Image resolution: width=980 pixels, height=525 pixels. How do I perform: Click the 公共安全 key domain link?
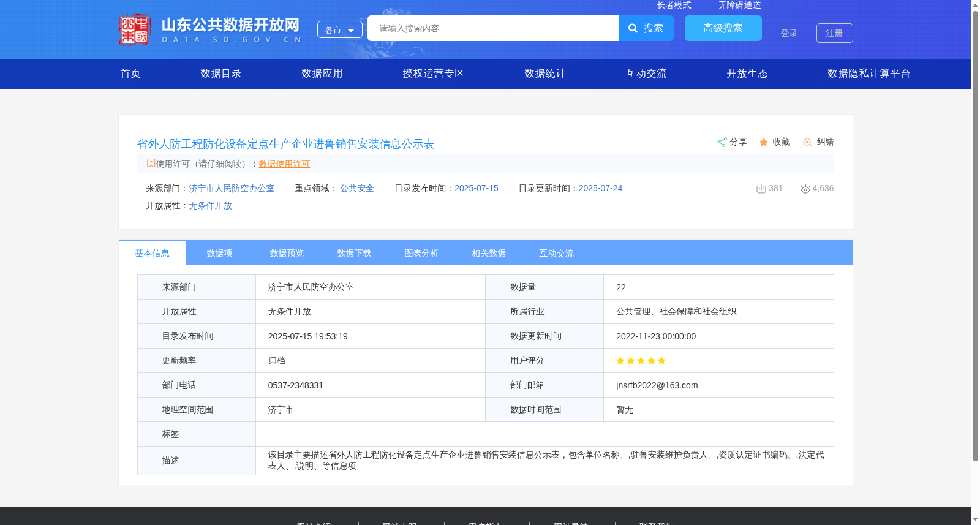357,188
